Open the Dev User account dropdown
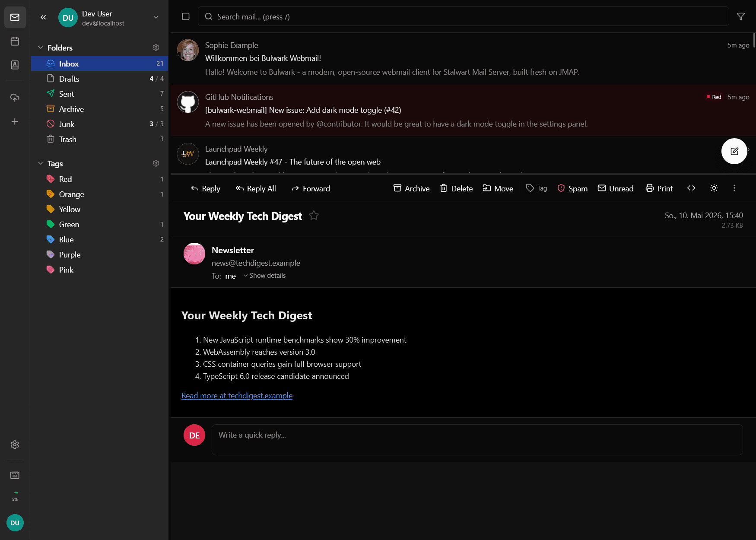This screenshot has width=756, height=540. [156, 17]
